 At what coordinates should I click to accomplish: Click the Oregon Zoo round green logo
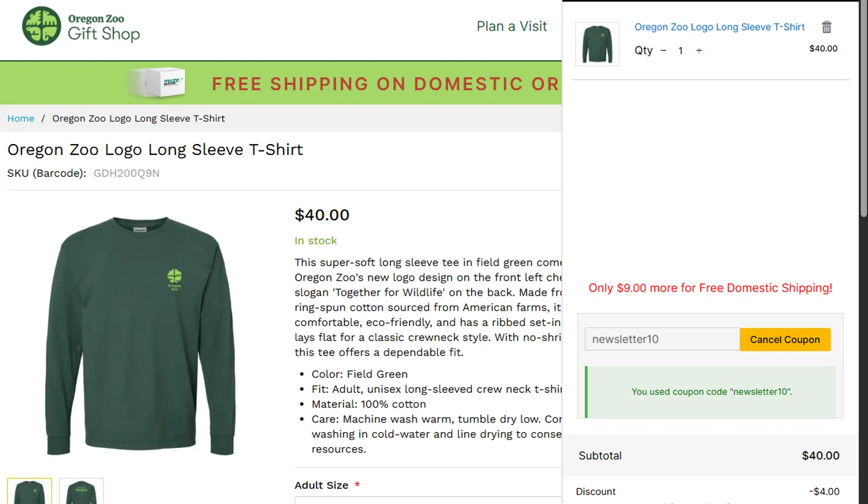42,26
